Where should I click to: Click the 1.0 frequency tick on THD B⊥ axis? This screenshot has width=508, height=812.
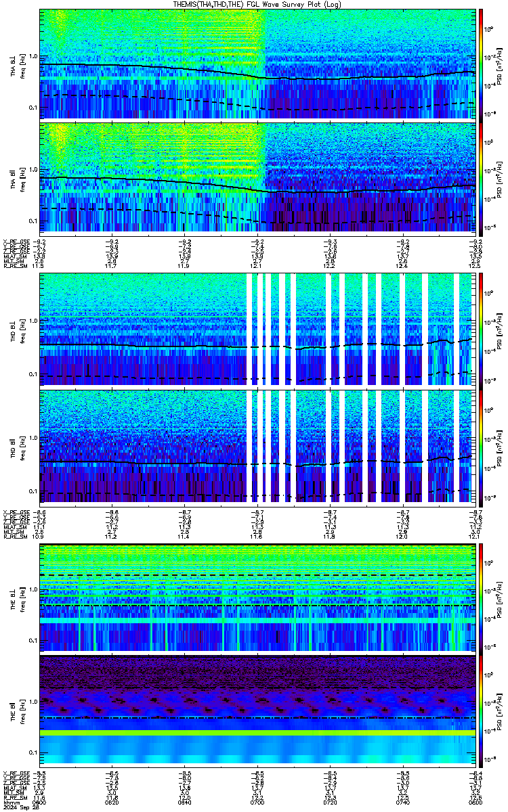coord(33,321)
